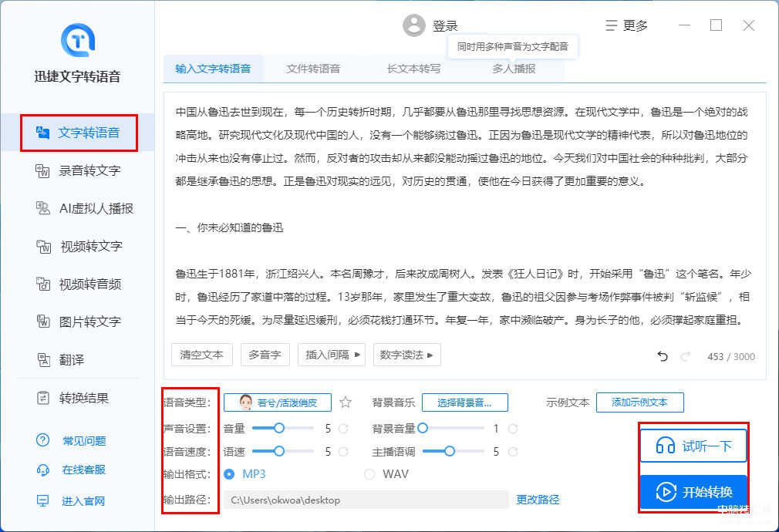Select WAV output format
779x532 pixels.
(369, 474)
